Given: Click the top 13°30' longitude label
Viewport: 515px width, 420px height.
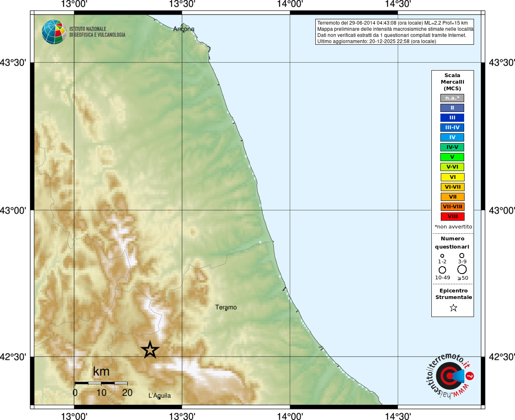Looking at the screenshot, I should [x=182, y=4].
